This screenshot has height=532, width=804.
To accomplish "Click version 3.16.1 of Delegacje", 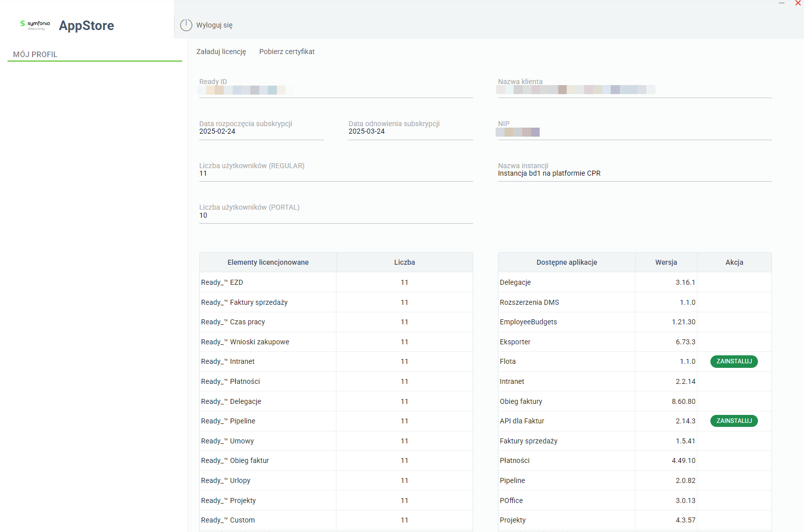I will (685, 282).
